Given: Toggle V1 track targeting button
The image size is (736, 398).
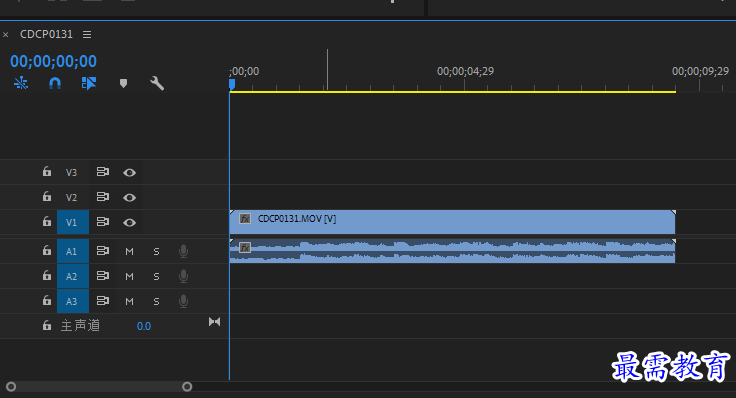Looking at the screenshot, I should [x=73, y=222].
